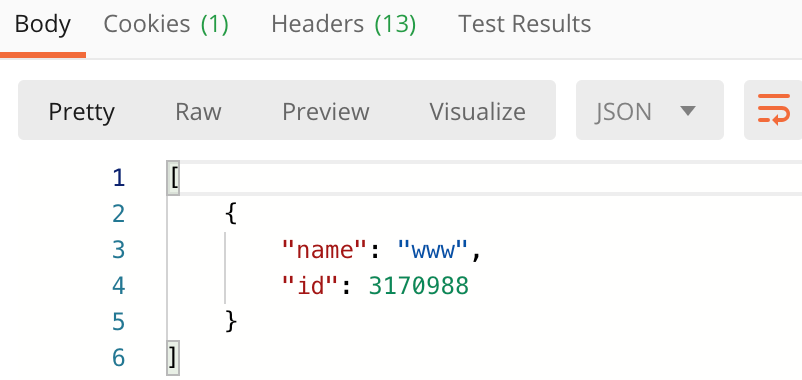The image size is (802, 380).
Task: Toggle the word wrap icon
Action: [773, 109]
